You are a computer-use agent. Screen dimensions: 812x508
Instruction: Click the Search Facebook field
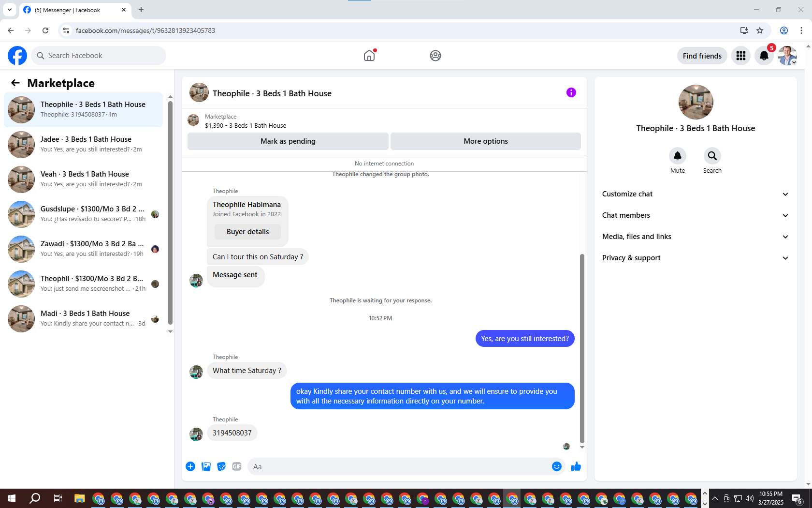tap(99, 56)
